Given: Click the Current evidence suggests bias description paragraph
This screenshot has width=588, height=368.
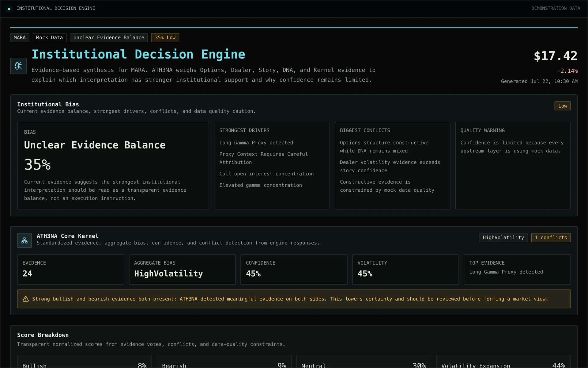Looking at the screenshot, I should pos(105,190).
